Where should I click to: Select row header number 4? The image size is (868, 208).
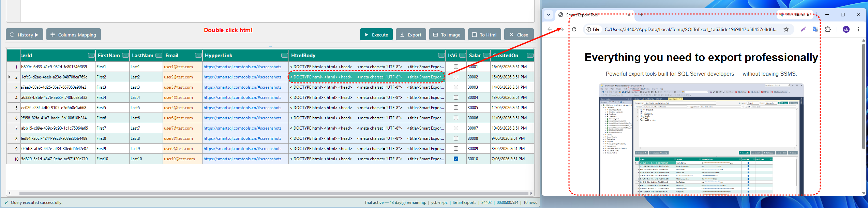point(14,98)
